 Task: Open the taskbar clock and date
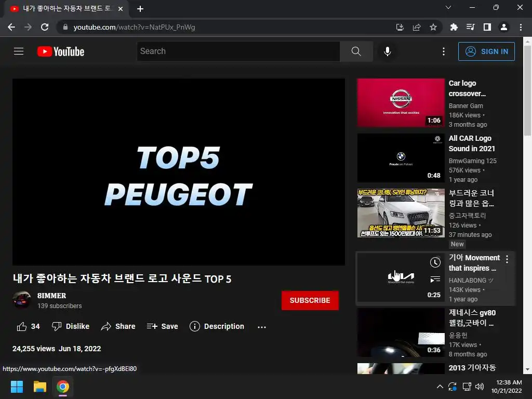(x=507, y=387)
